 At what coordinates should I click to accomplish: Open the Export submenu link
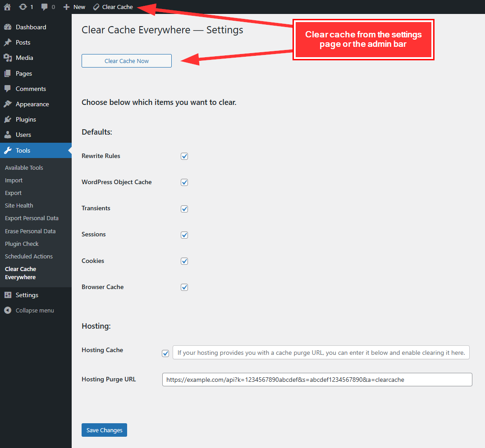[x=14, y=193]
